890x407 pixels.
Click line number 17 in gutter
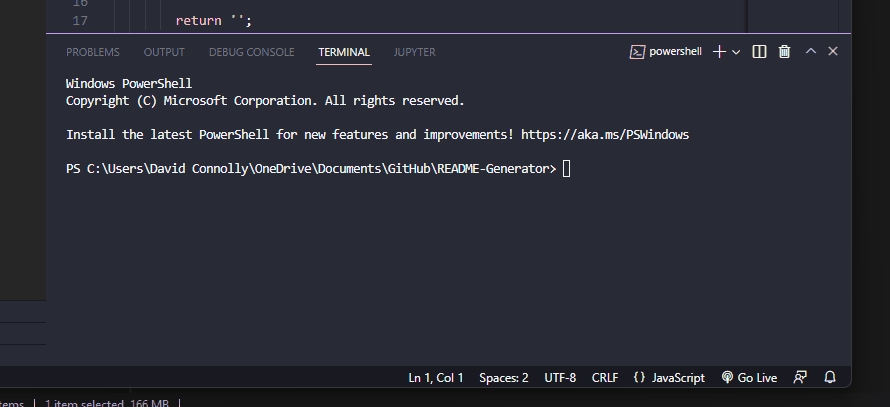(80, 21)
